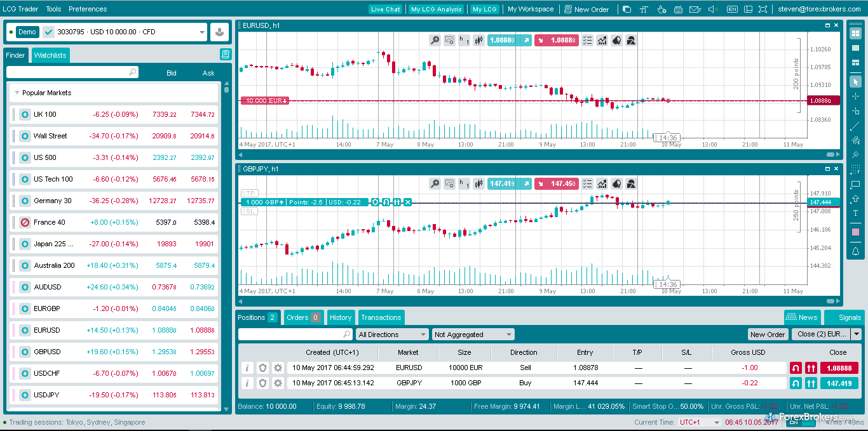Open the Live Chat button
Screen dimensions: 868x431
click(x=386, y=9)
